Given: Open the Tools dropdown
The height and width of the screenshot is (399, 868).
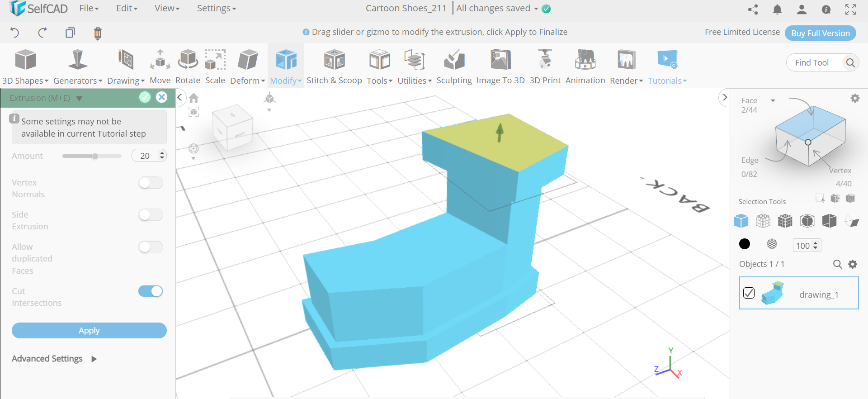Looking at the screenshot, I should 379,67.
